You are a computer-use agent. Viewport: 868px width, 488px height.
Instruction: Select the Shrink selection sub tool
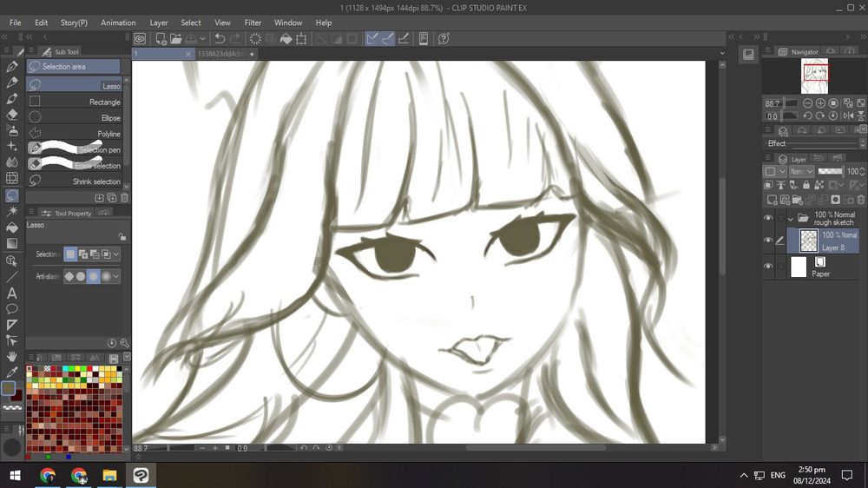[x=76, y=181]
